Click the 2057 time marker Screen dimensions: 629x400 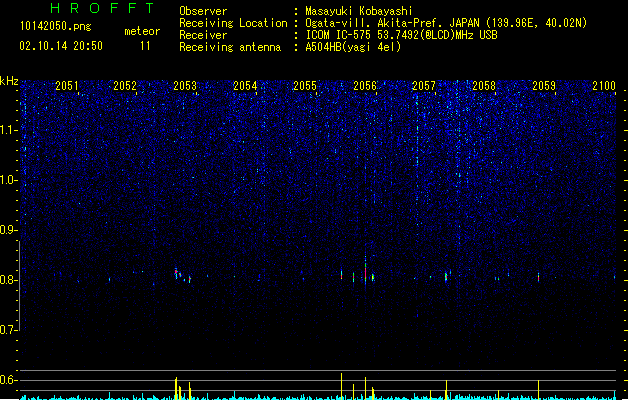[x=424, y=86]
